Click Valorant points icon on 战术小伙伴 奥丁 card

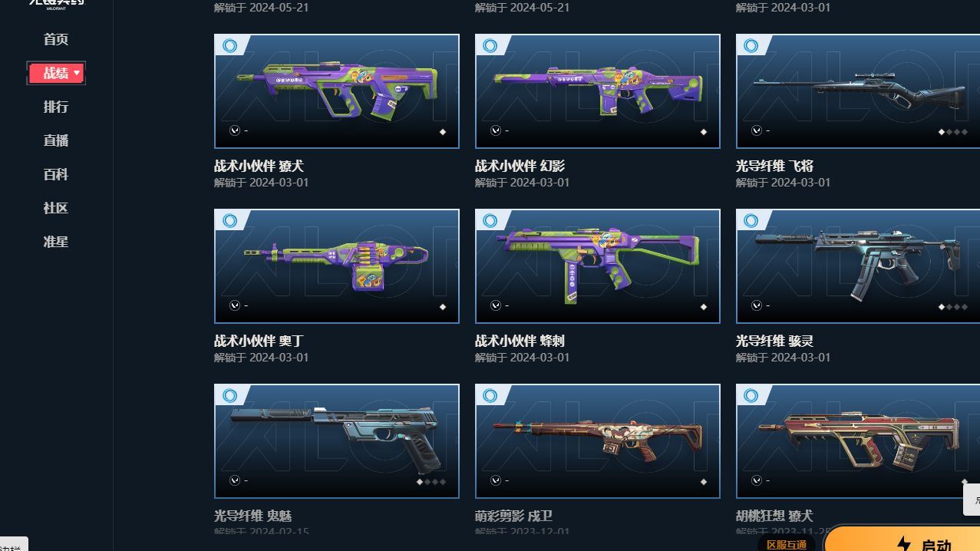coord(235,305)
